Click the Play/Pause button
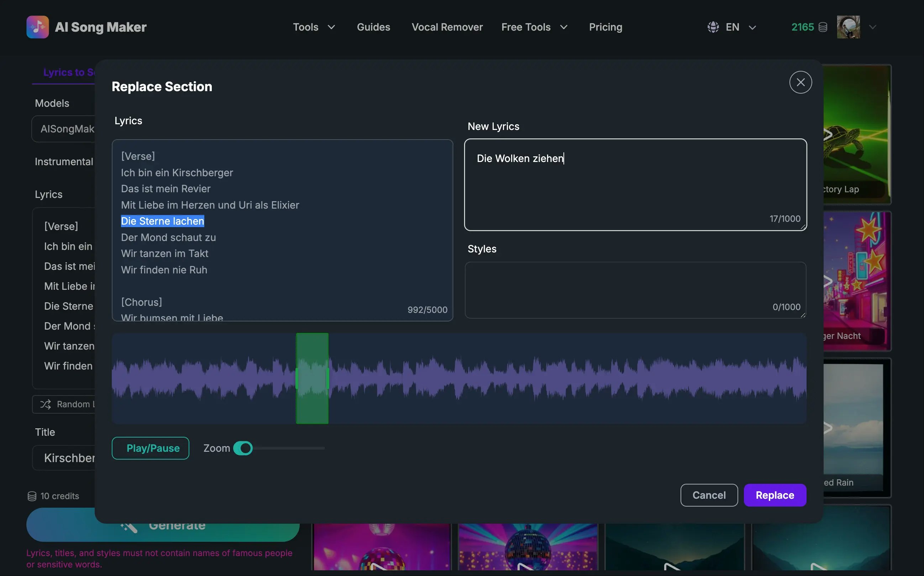Image resolution: width=924 pixels, height=576 pixels. pyautogui.click(x=151, y=448)
